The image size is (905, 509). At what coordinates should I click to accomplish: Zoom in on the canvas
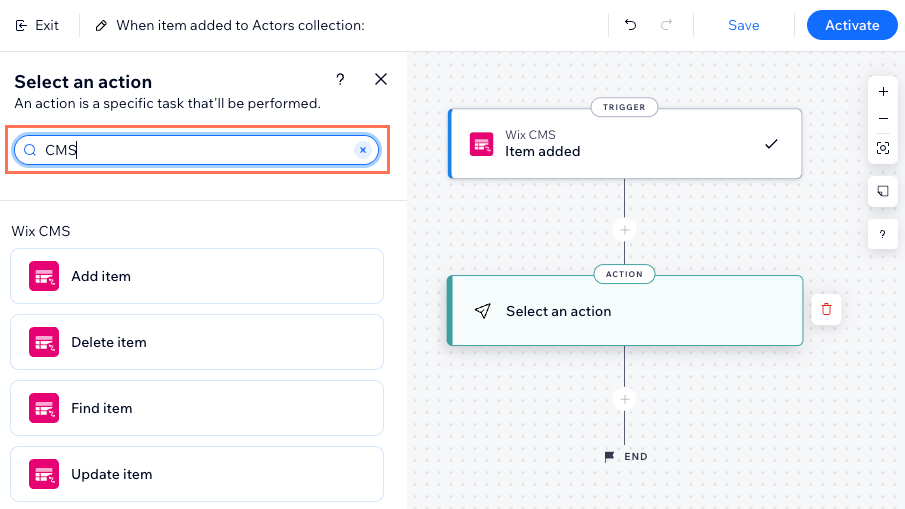coord(883,92)
